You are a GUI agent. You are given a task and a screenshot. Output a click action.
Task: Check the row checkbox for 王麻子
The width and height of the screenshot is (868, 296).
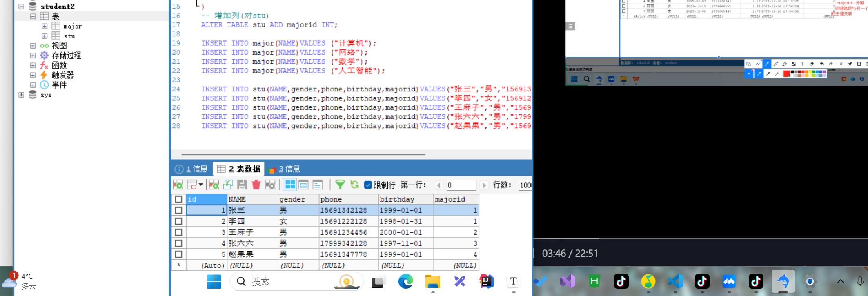point(178,232)
